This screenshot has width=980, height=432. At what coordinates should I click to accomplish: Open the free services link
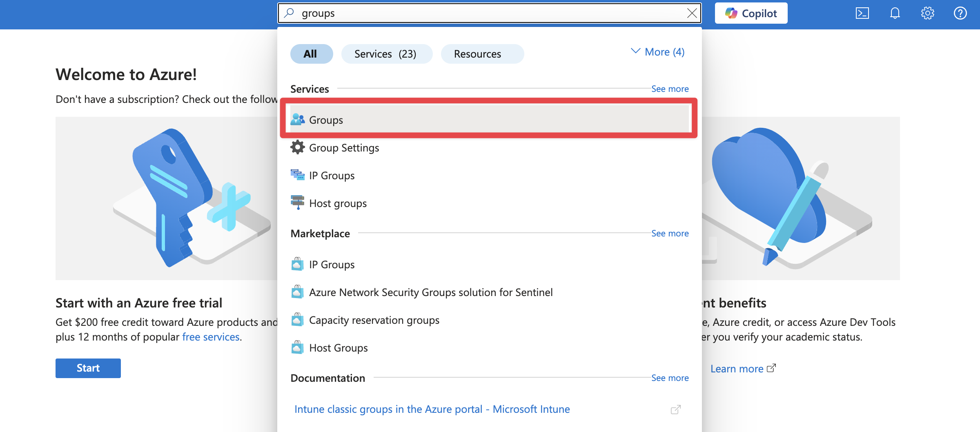click(211, 337)
